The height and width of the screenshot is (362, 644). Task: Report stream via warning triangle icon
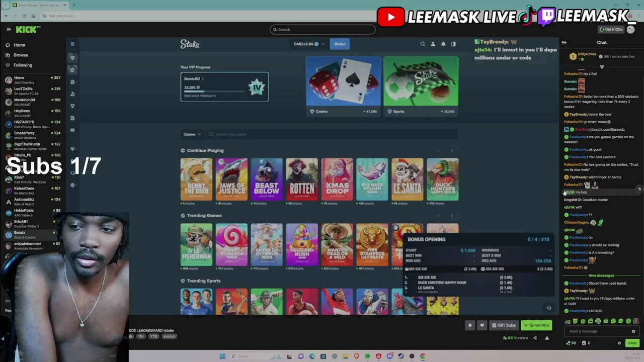pyautogui.click(x=547, y=338)
